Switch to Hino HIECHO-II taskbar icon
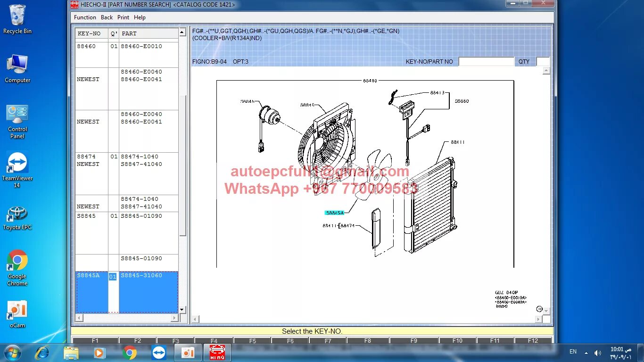Image resolution: width=644 pixels, height=362 pixels. [217, 353]
